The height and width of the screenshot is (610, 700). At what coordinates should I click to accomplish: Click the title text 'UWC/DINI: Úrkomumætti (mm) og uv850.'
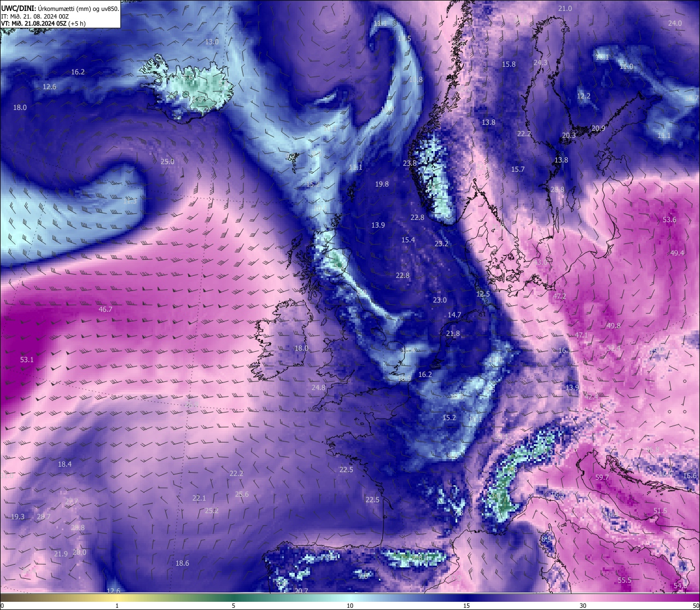tap(60, 9)
